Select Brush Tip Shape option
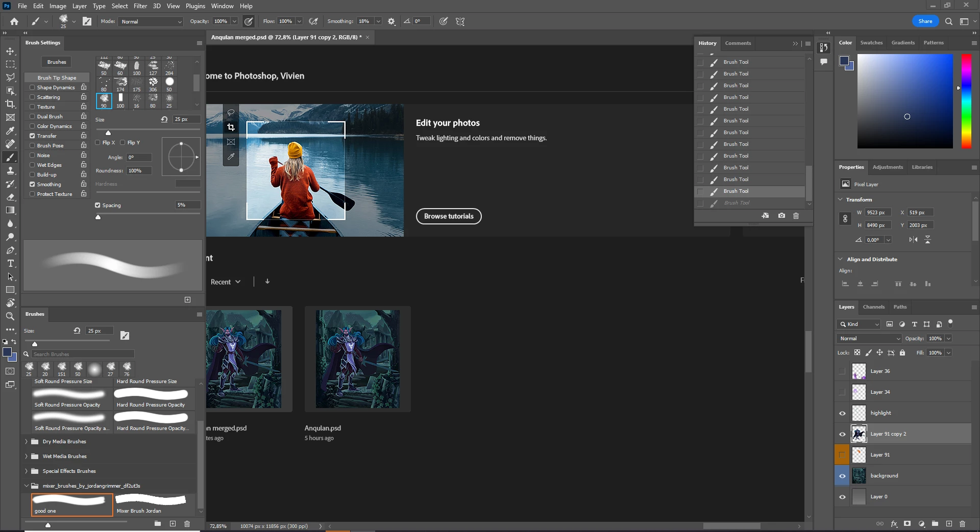Screen dimensions: 980x532 [x=57, y=78]
